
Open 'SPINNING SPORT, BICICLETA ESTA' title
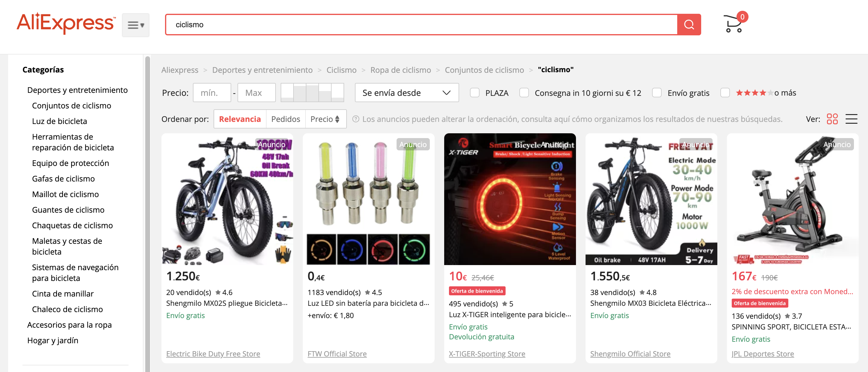(791, 327)
